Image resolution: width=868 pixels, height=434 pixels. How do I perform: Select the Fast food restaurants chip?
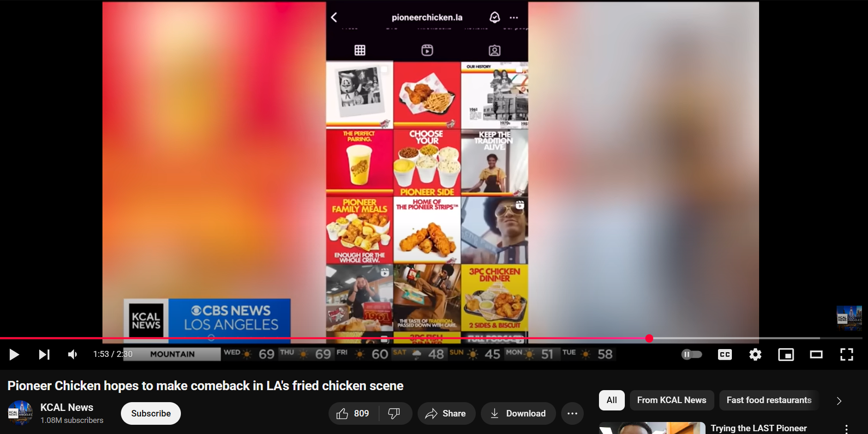769,400
